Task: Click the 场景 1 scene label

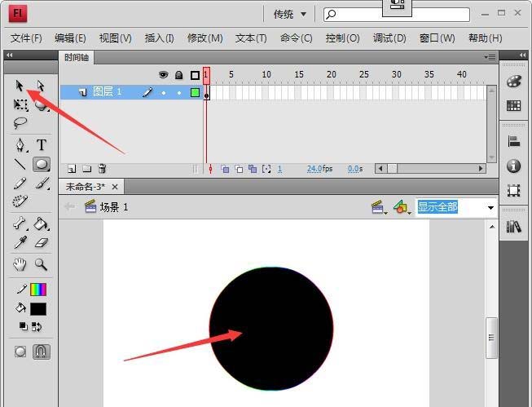Action: click(114, 207)
